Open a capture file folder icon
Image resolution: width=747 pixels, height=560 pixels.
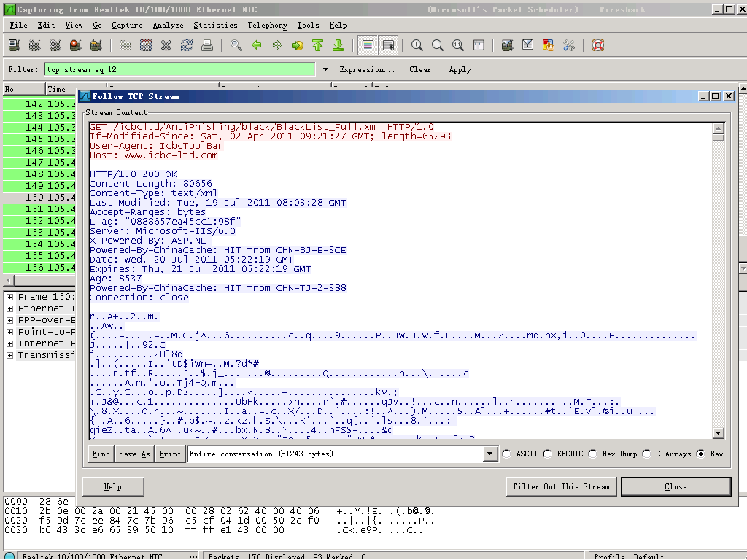[125, 45]
